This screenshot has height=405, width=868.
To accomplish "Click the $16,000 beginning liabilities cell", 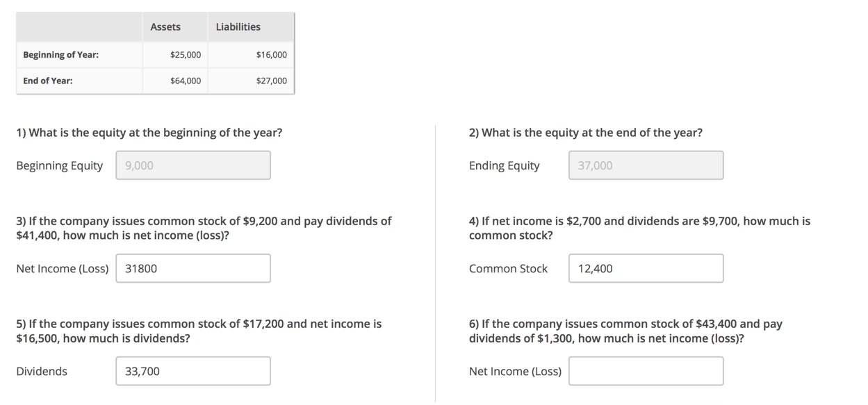I will [251, 55].
